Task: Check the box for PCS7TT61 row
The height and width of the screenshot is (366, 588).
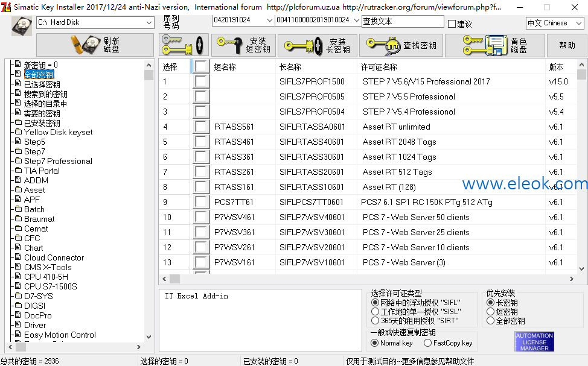Action: point(201,202)
